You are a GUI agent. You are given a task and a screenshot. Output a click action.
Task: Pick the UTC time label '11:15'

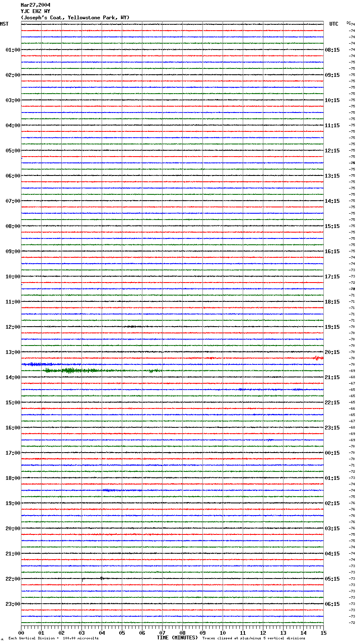pos(332,126)
